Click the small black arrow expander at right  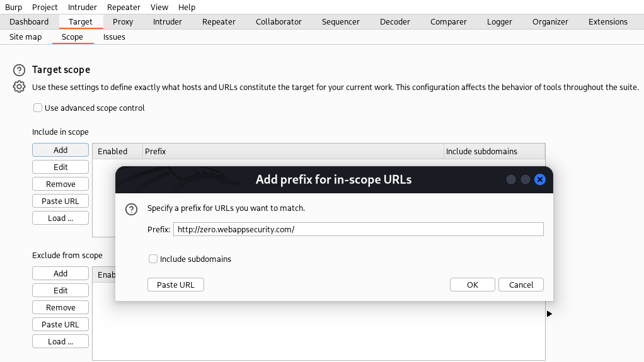pyautogui.click(x=549, y=314)
